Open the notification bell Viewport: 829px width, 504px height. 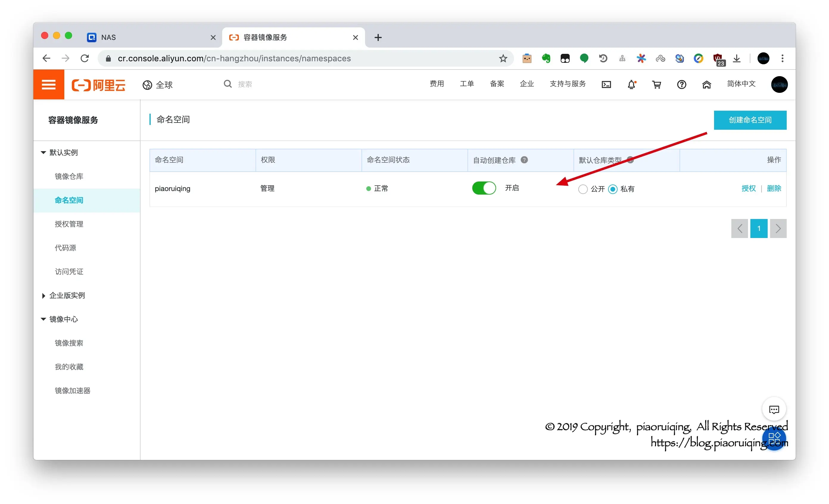pos(631,84)
